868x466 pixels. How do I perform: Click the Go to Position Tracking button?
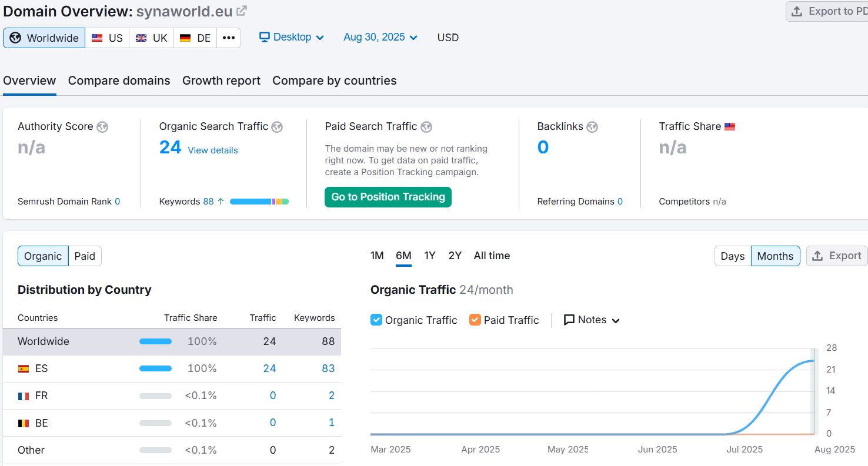[388, 197]
